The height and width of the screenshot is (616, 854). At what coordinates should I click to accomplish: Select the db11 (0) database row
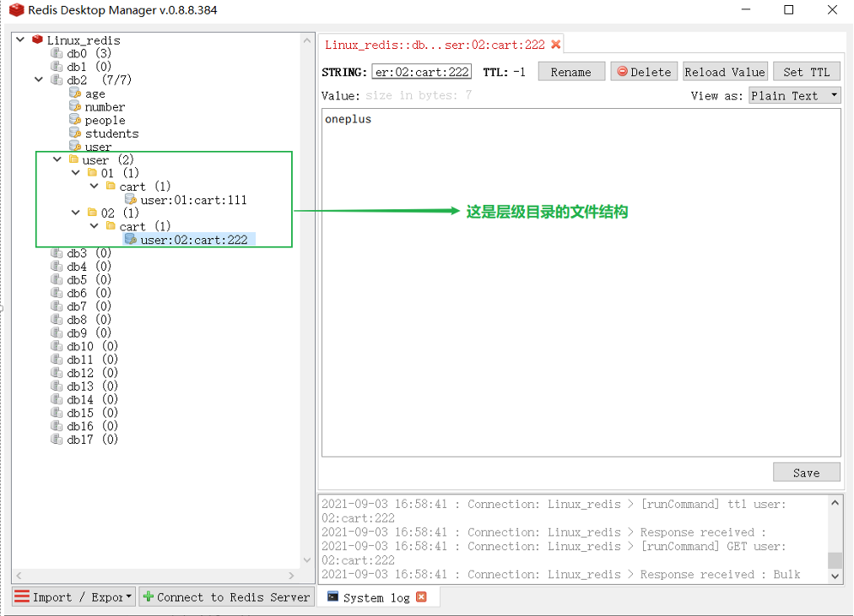pyautogui.click(x=84, y=359)
